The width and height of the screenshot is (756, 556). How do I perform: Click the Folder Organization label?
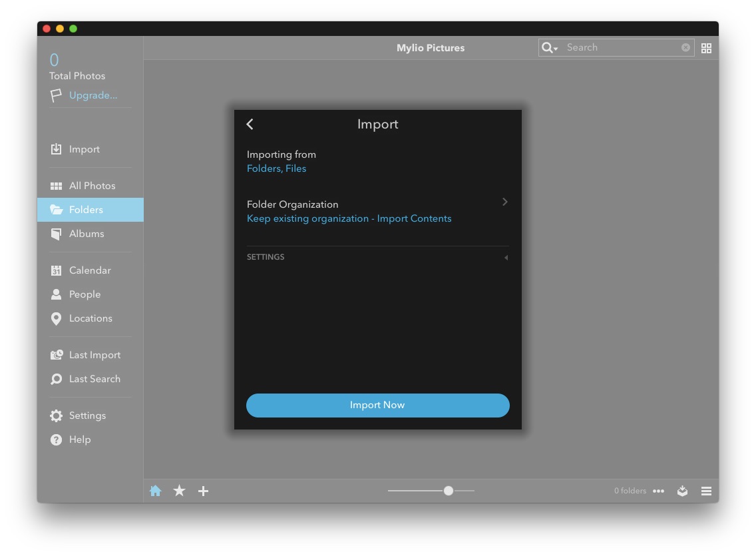(293, 204)
